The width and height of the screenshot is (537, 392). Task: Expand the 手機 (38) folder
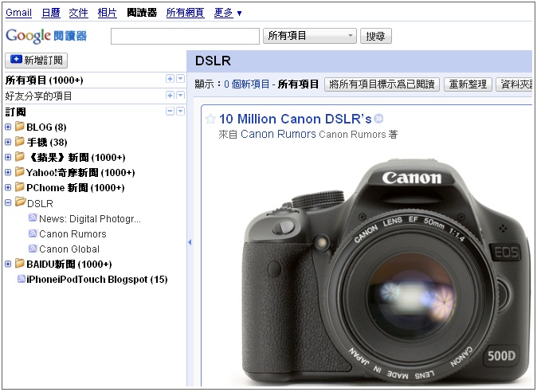(8, 142)
